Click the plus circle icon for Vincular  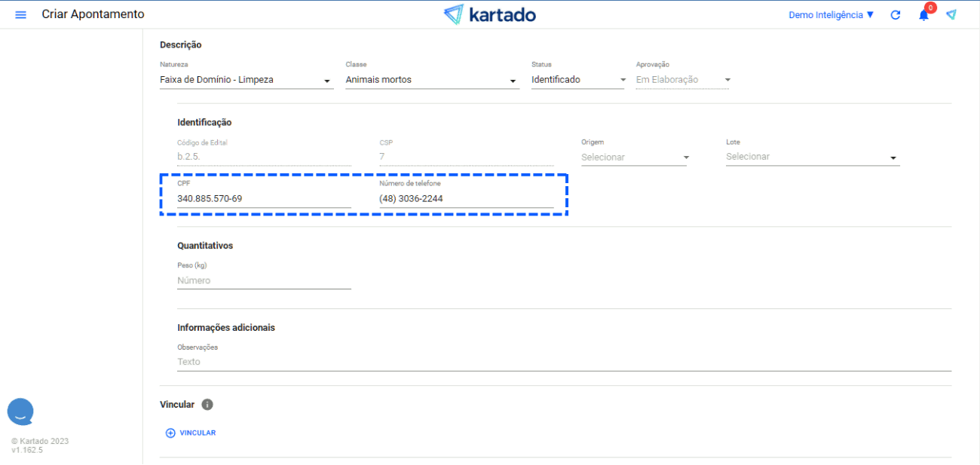coord(170,433)
